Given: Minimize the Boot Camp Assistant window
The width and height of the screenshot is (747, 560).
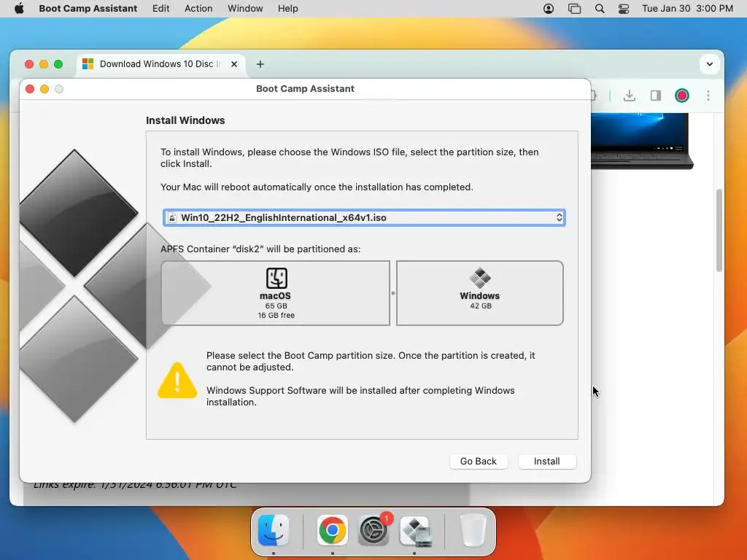Looking at the screenshot, I should 44,89.
